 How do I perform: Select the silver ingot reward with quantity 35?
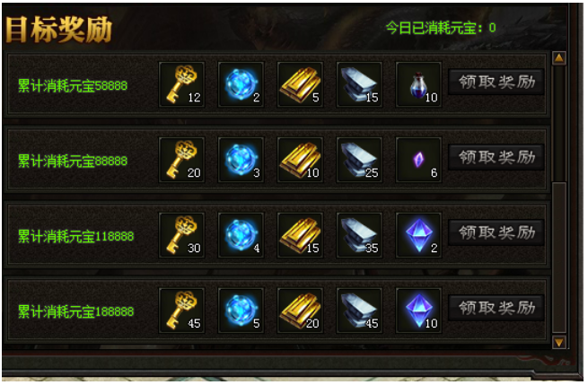point(360,235)
